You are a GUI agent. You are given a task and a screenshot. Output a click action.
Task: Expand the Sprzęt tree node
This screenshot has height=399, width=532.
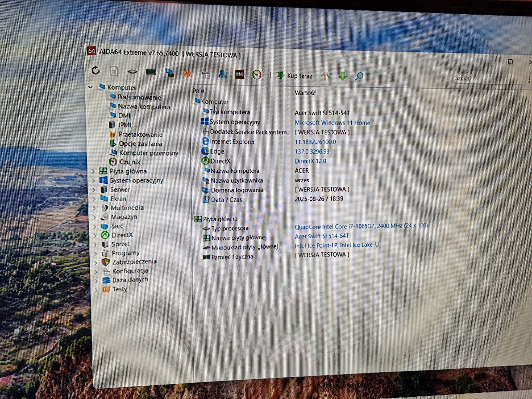95,244
